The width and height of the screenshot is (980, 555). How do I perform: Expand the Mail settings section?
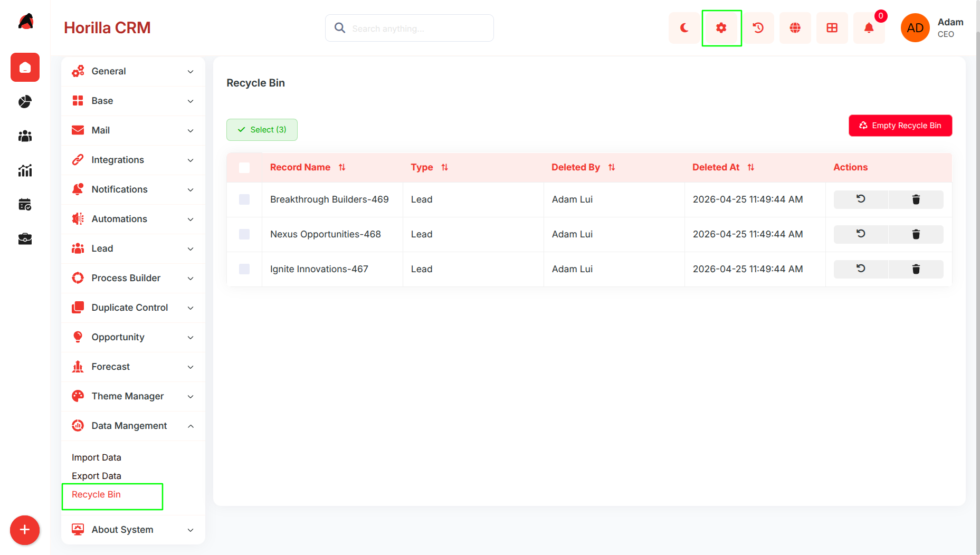tap(133, 130)
